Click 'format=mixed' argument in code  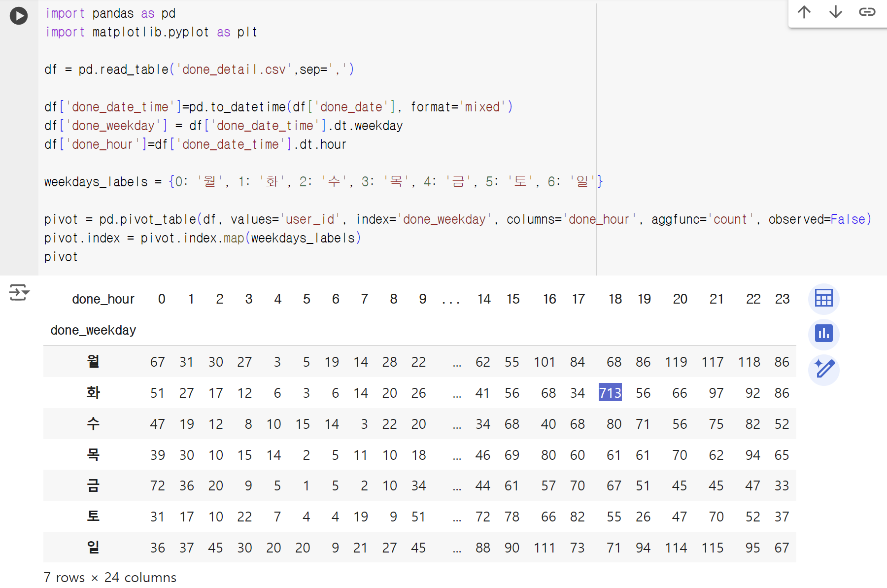[x=458, y=107]
